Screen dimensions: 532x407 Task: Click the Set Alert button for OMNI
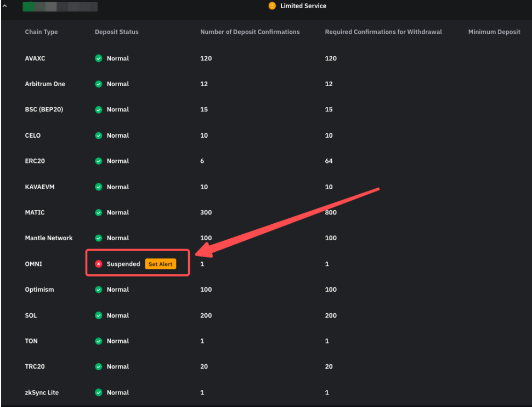pos(161,264)
